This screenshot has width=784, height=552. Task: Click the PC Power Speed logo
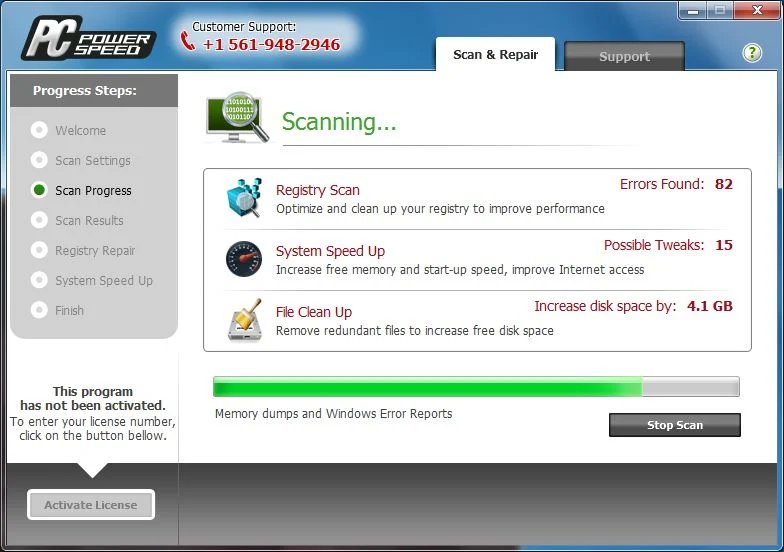coord(88,38)
